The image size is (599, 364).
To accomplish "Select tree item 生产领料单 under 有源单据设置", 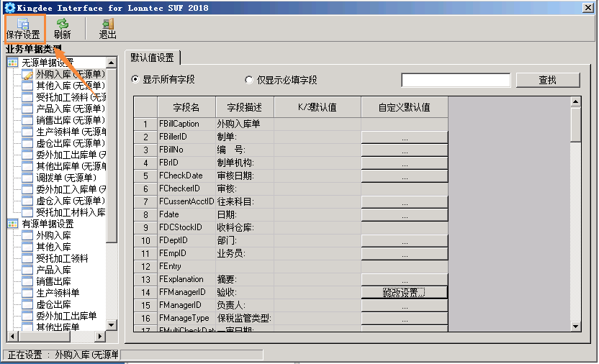I will 58,293.
